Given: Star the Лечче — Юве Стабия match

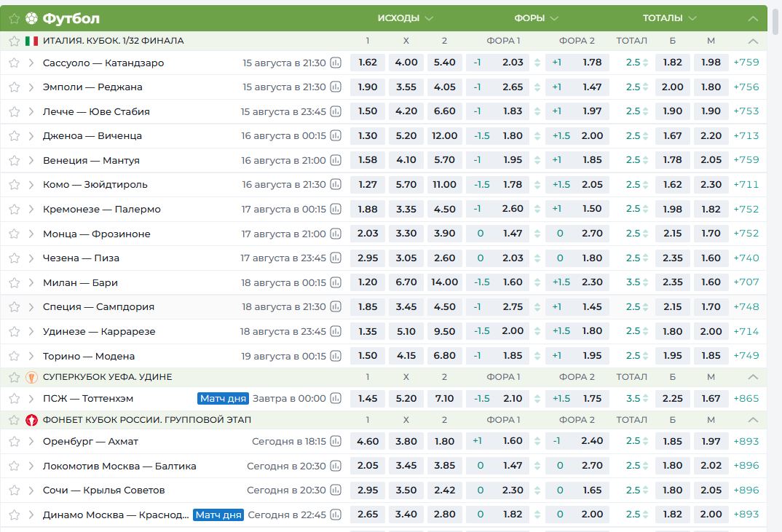Looking at the screenshot, I should (14, 111).
